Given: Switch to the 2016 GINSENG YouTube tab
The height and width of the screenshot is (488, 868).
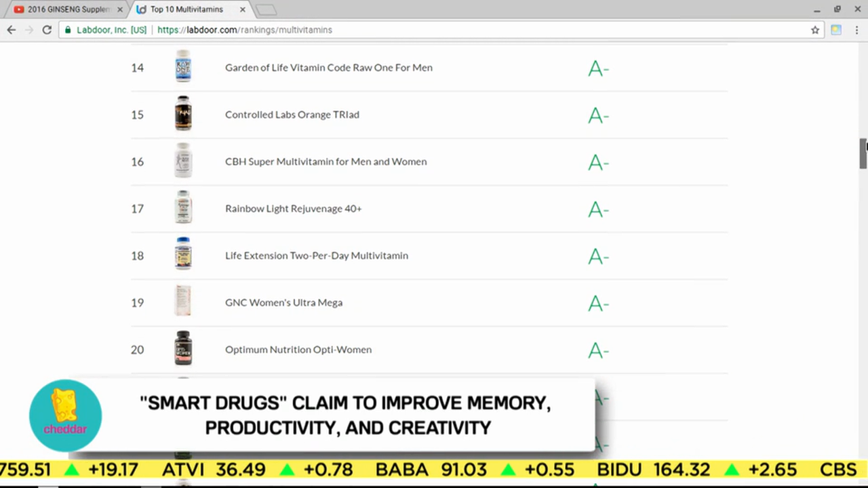Looking at the screenshot, I should click(x=66, y=9).
